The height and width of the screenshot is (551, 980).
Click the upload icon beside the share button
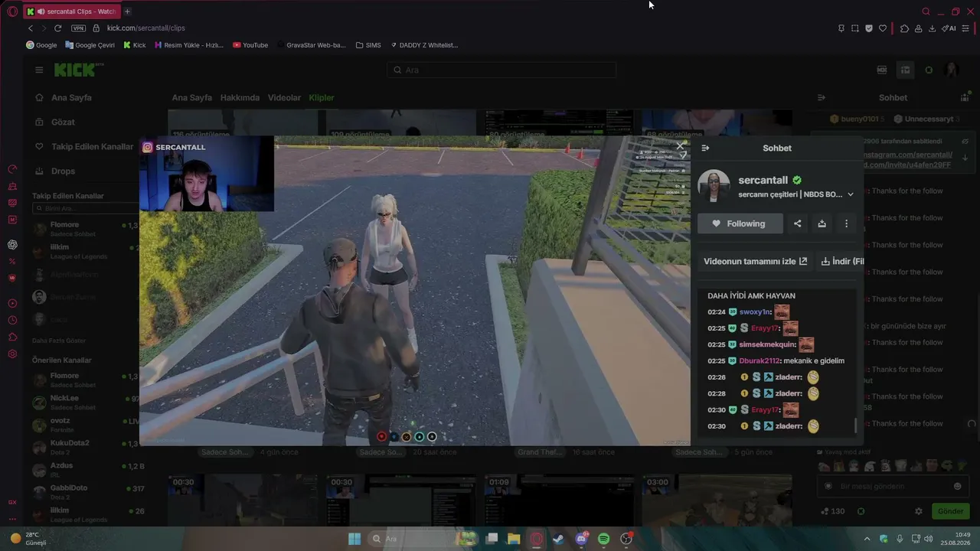(x=822, y=223)
